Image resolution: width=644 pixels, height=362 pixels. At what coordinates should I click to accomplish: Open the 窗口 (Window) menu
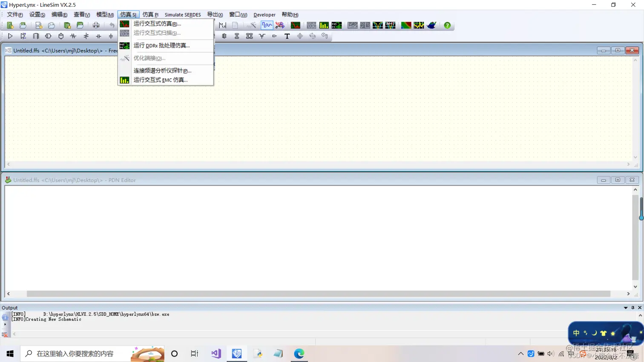pyautogui.click(x=238, y=14)
